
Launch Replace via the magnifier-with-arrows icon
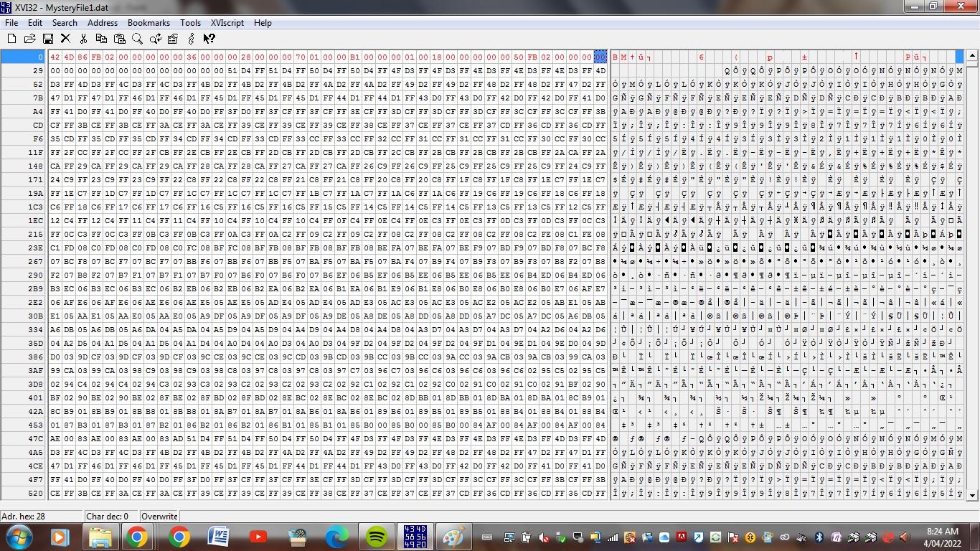point(155,39)
